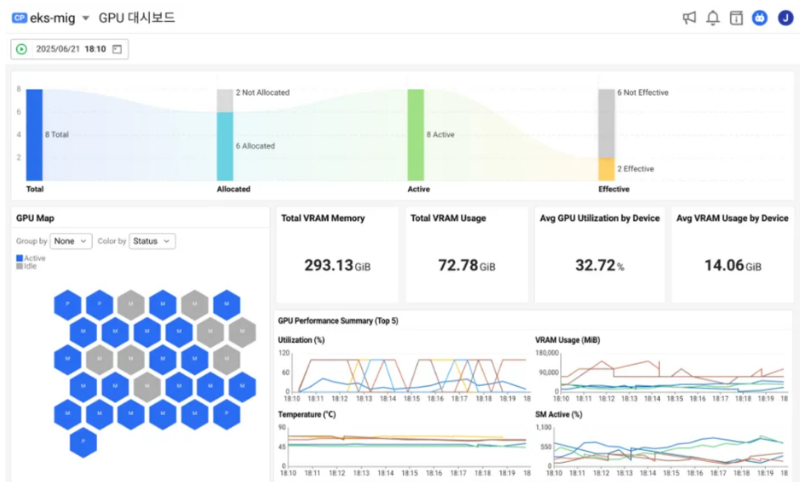
Task: Click the 2025/06/21 18:10 date field
Action: pyautogui.click(x=70, y=49)
